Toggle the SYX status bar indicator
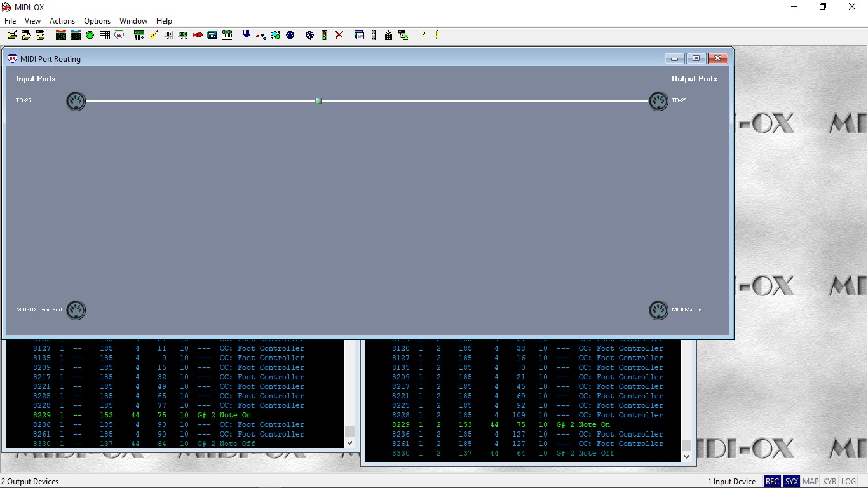868x488 pixels. point(791,482)
